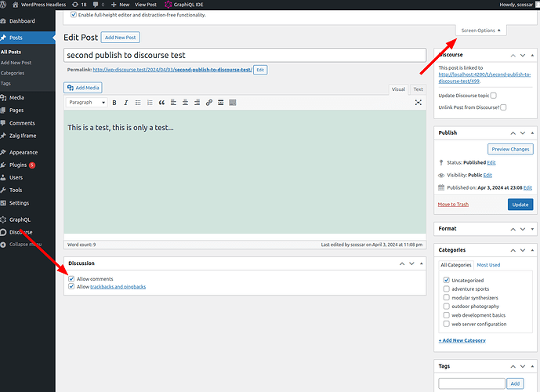
Task: Switch to Visual editor tab
Action: (x=398, y=89)
